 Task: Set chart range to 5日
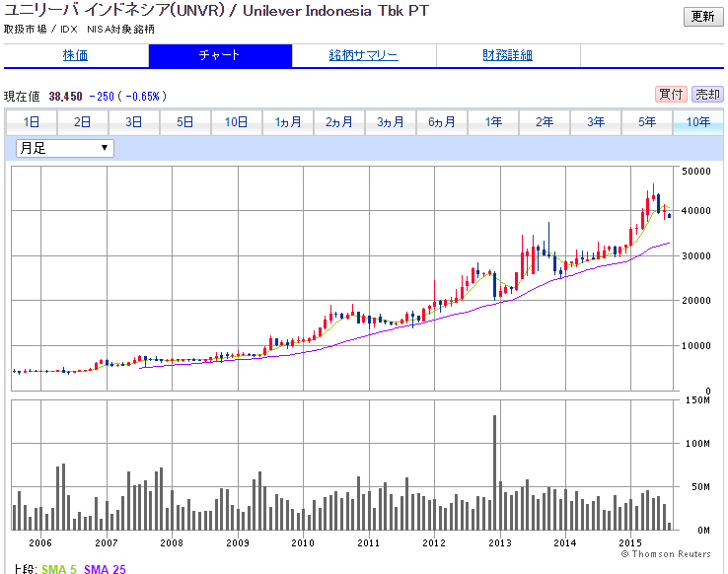(x=184, y=122)
